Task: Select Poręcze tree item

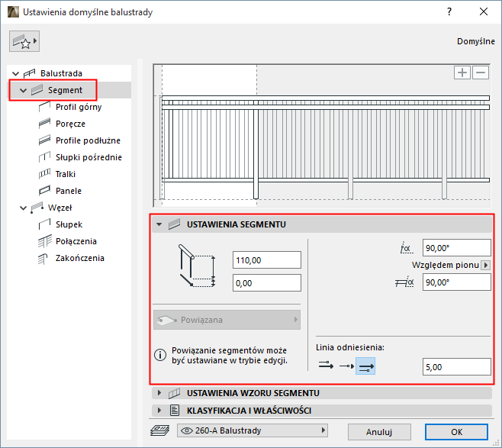Action: [x=70, y=124]
